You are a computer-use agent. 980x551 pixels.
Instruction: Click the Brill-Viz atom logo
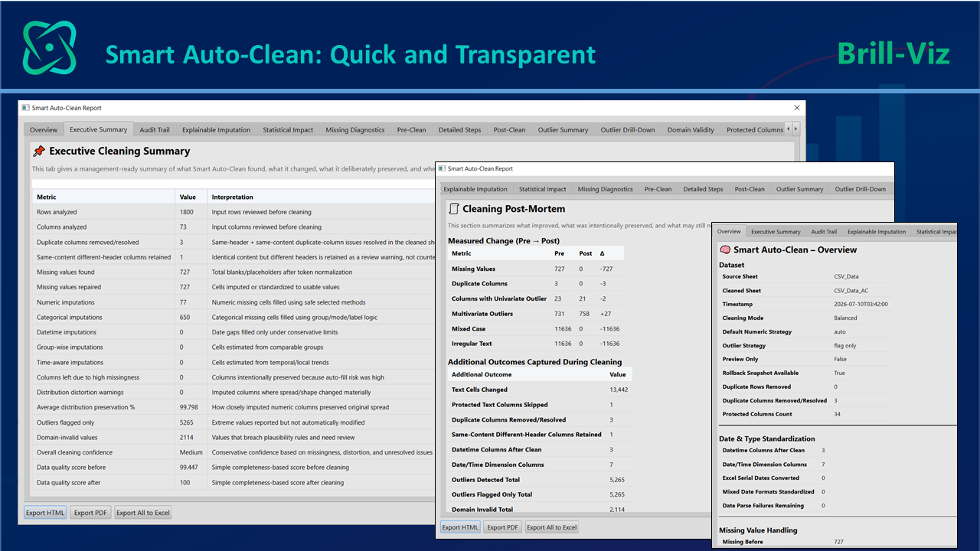pos(50,47)
